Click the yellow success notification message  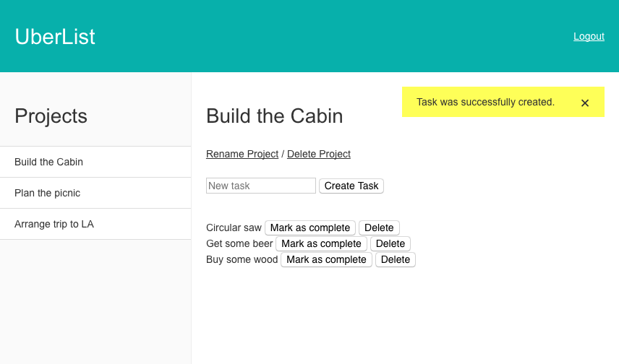[485, 102]
